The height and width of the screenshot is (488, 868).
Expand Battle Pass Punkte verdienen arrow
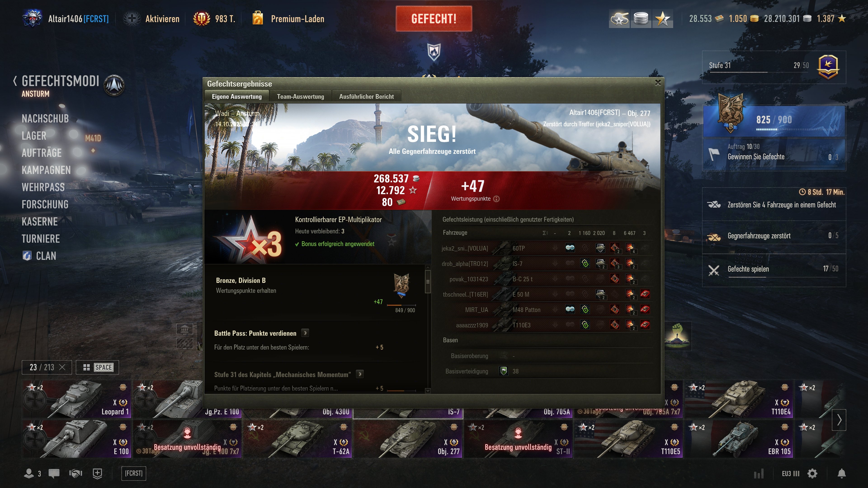click(305, 333)
